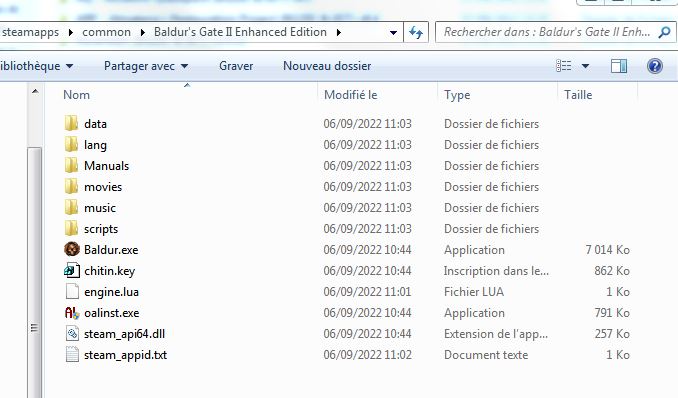Select the music folder name
The height and width of the screenshot is (398, 678).
click(x=100, y=208)
